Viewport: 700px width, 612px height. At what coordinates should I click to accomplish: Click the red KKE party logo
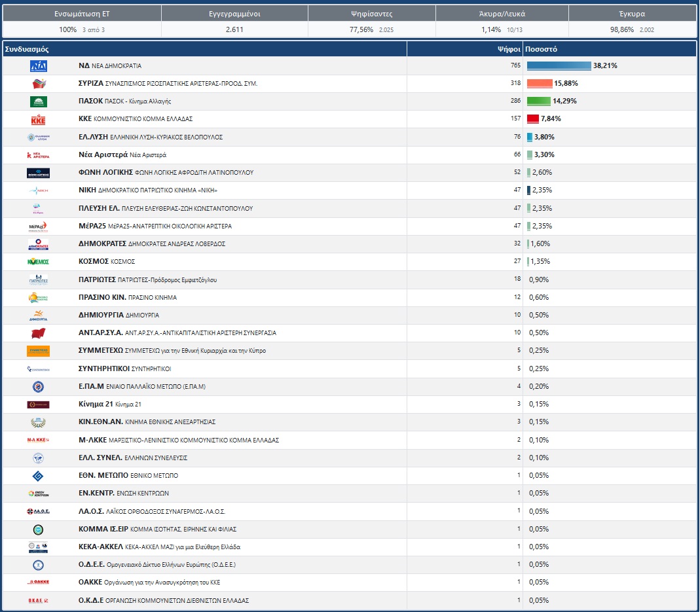click(39, 120)
